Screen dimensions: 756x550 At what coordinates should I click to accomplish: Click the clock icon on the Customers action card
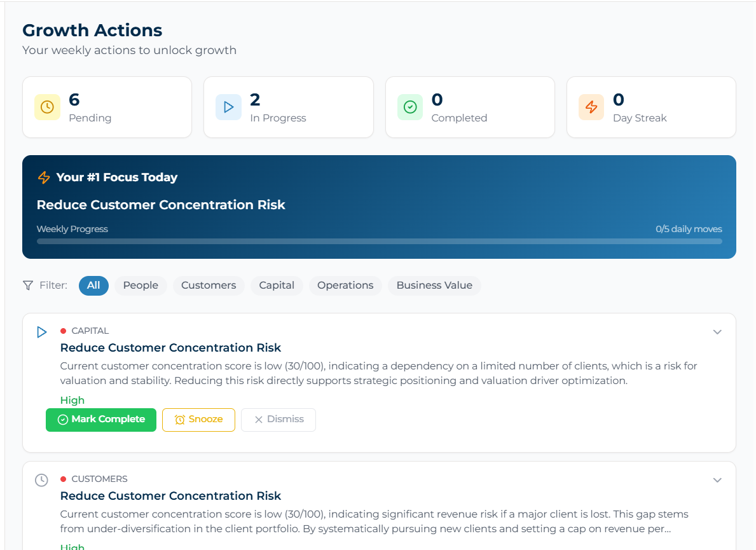41,480
